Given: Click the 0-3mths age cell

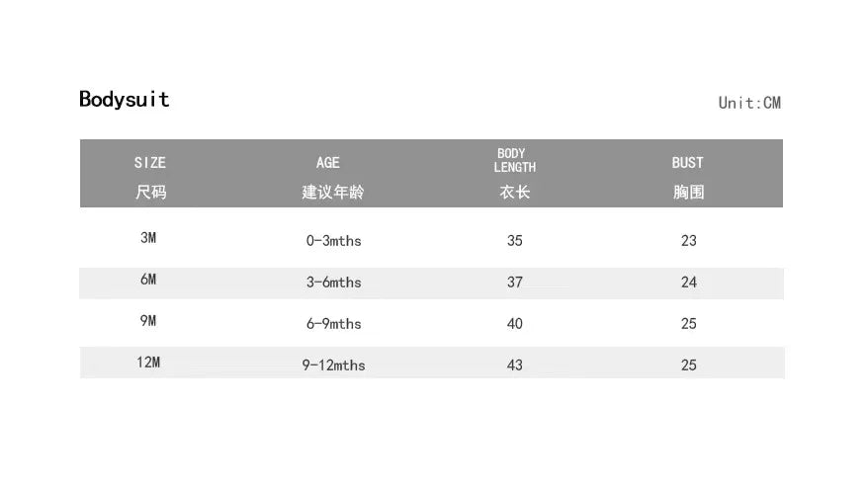Looking at the screenshot, I should (x=334, y=241).
